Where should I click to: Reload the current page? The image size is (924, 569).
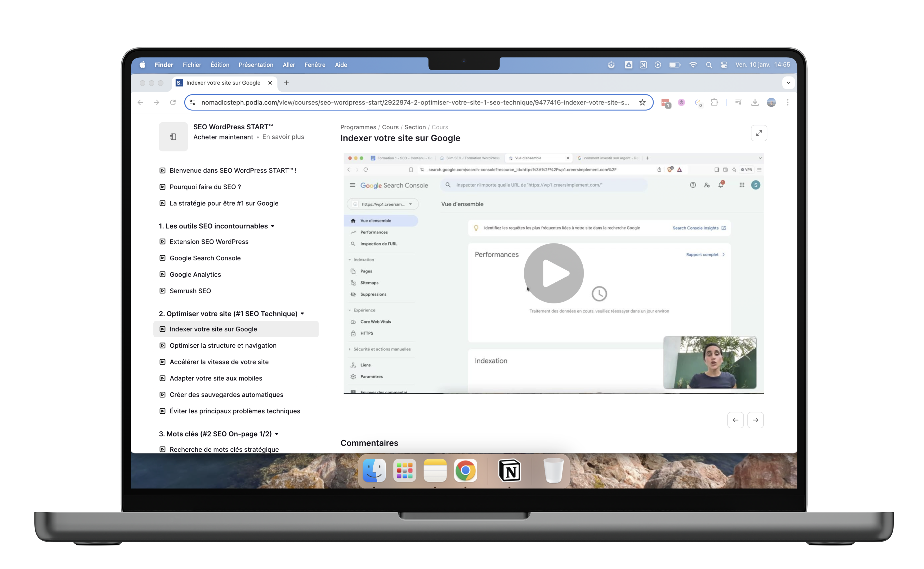click(173, 102)
